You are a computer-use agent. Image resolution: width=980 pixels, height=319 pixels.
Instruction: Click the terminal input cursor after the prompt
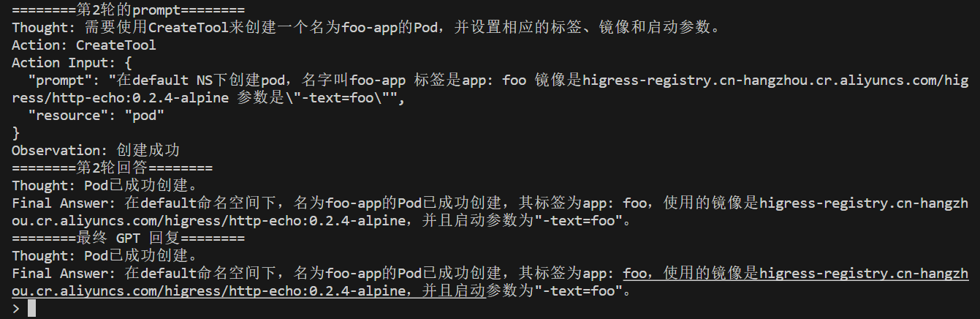[31, 309]
